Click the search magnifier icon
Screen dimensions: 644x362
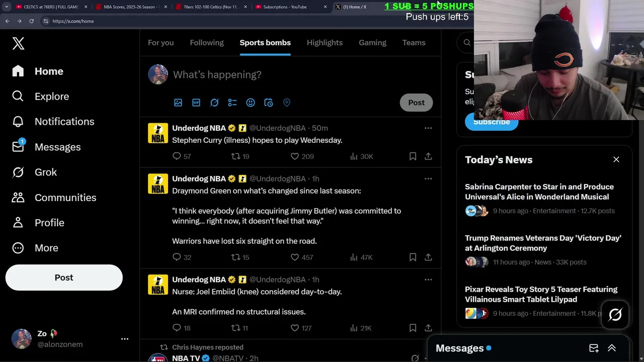(467, 43)
